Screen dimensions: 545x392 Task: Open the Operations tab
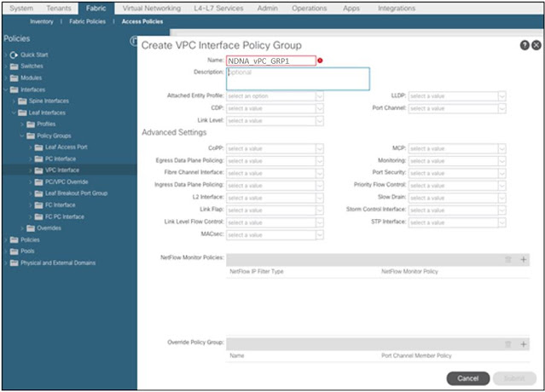tap(310, 9)
